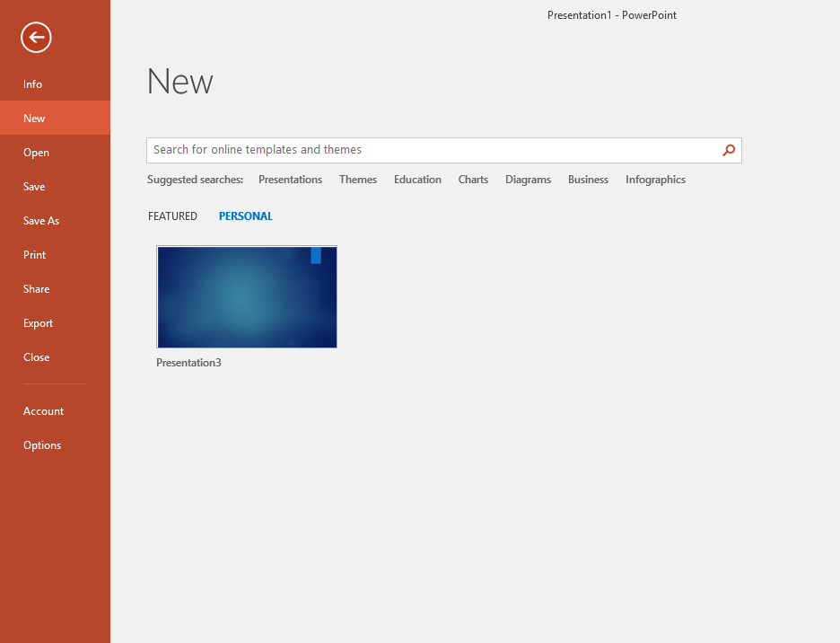Select the PERSONAL templates tab

pyautogui.click(x=246, y=216)
